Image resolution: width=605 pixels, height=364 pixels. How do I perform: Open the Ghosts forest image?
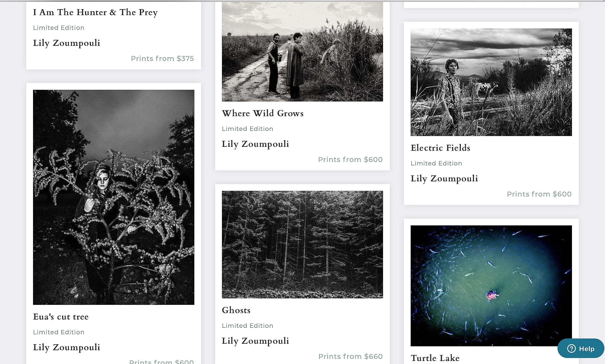(302, 245)
